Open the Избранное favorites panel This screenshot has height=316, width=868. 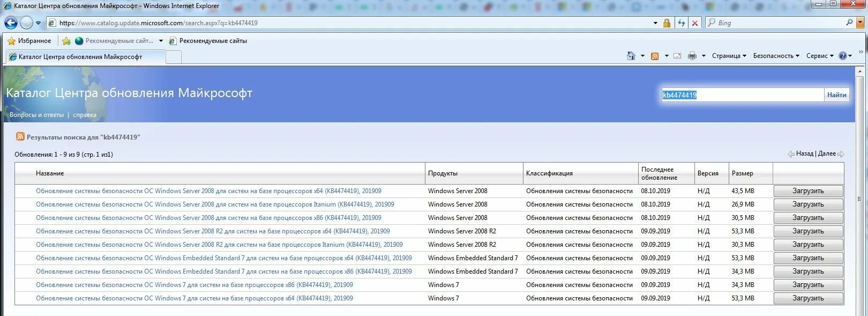click(29, 41)
